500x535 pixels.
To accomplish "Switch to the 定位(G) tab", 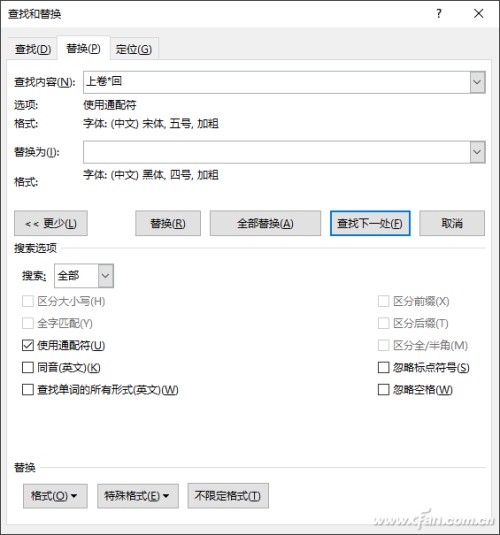I will (134, 49).
